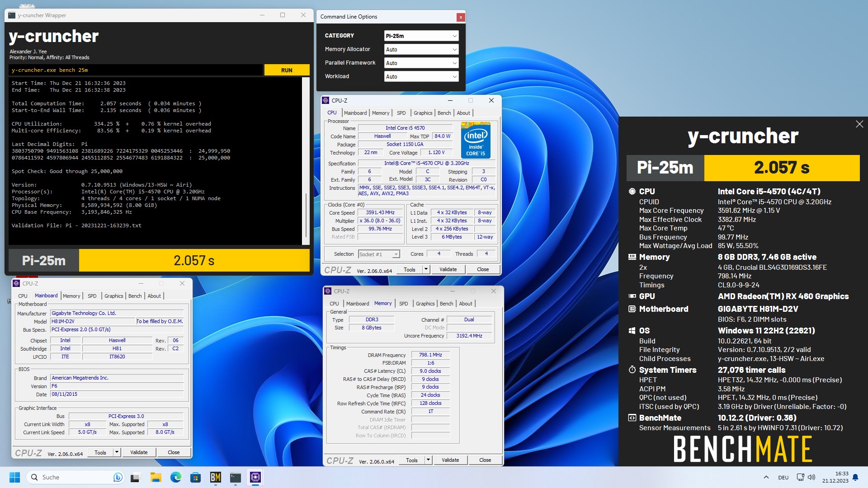Click the GPU icon in BenchMate panel
Image resolution: width=868 pixels, height=488 pixels.
pos(632,296)
